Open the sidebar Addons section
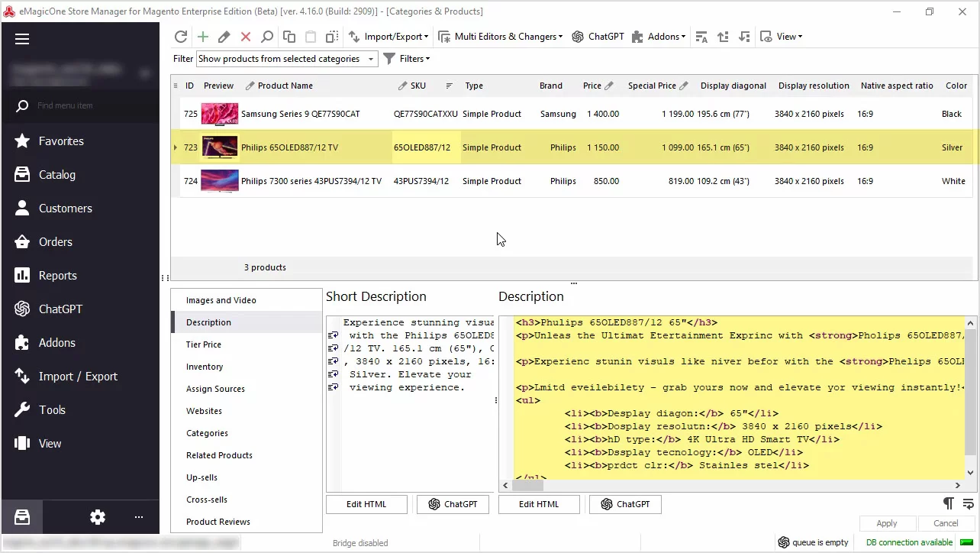Image resolution: width=980 pixels, height=553 pixels. tap(80, 343)
